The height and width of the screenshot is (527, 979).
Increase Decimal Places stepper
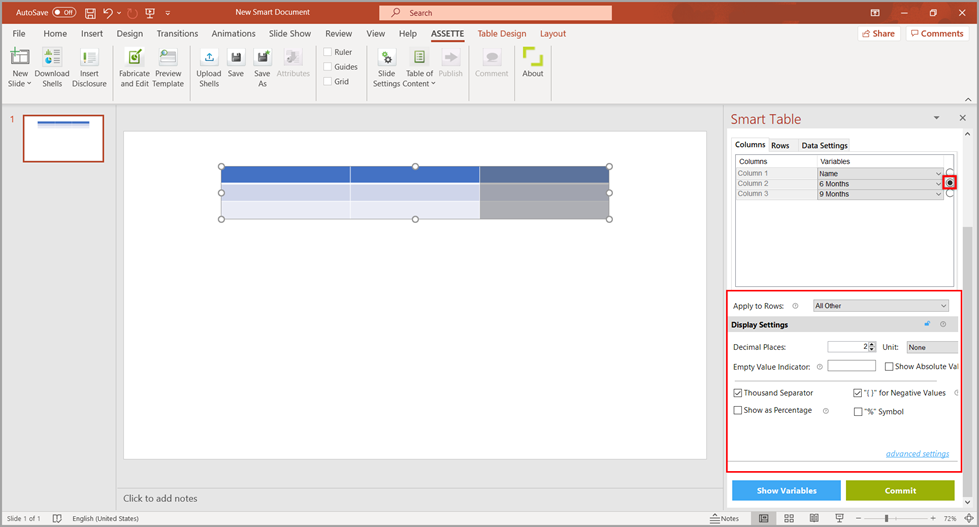872,344
